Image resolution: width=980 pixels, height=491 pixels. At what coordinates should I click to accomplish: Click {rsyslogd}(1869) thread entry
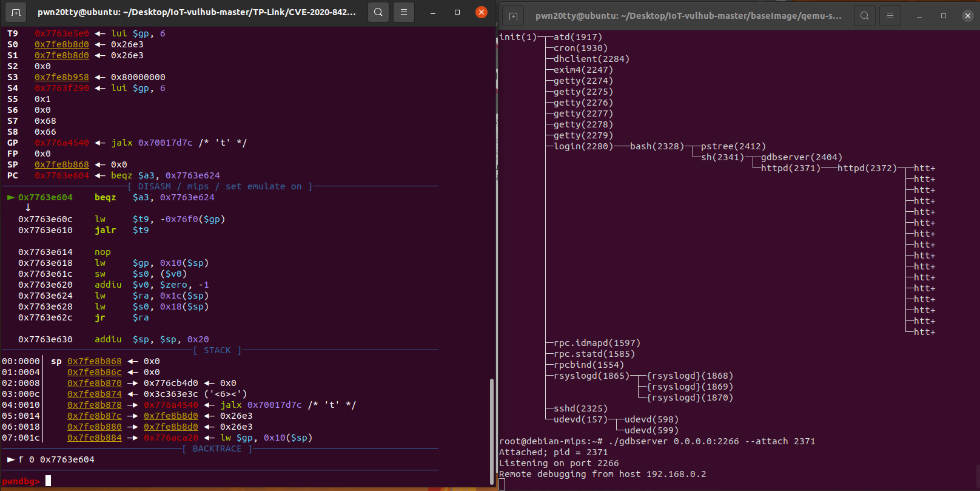tap(690, 387)
